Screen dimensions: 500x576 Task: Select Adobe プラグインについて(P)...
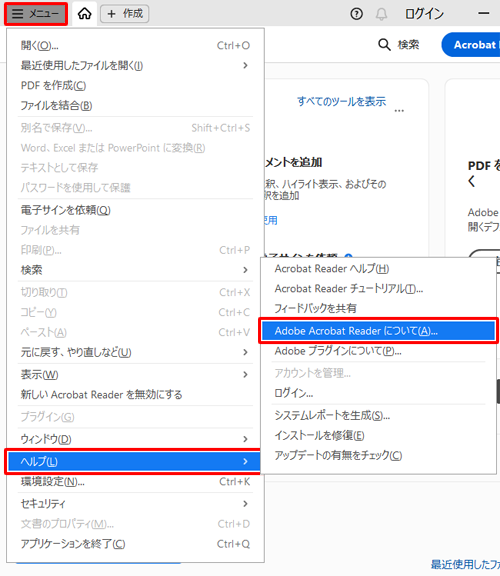tap(378, 351)
